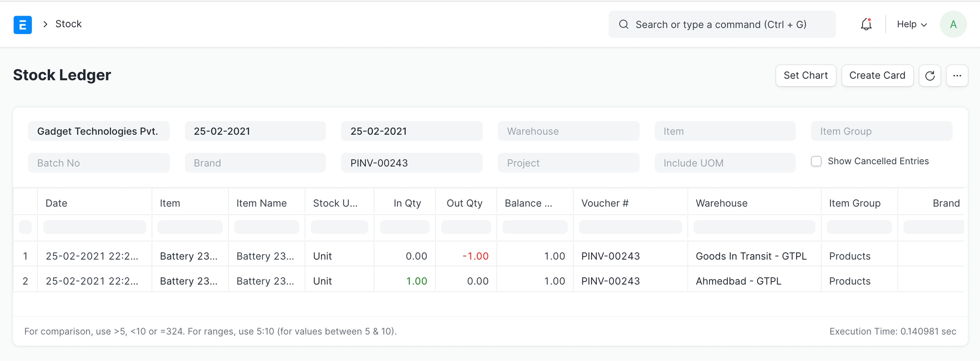Open the notifications bell
This screenshot has height=361, width=980.
pyautogui.click(x=866, y=24)
